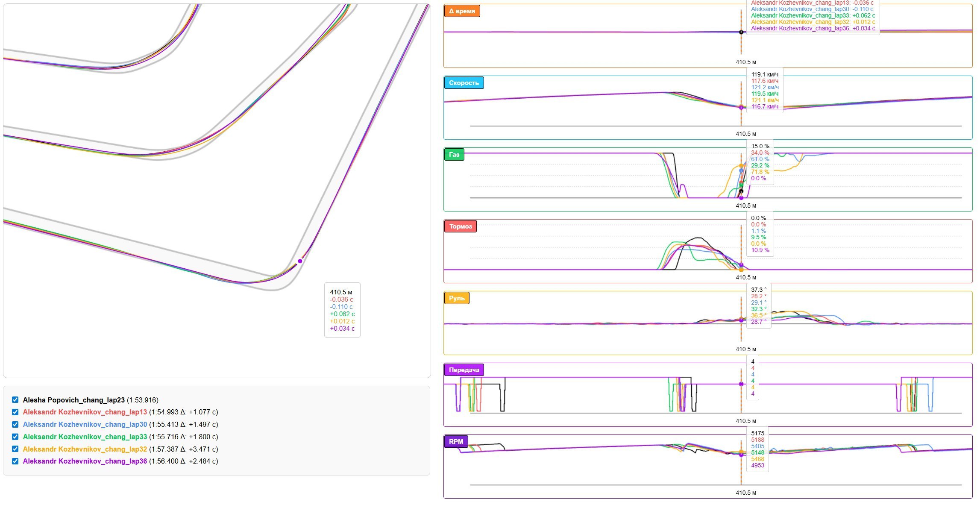The height and width of the screenshot is (505, 980).
Task: Click the 9.5 % brake value
Action: click(758, 237)
